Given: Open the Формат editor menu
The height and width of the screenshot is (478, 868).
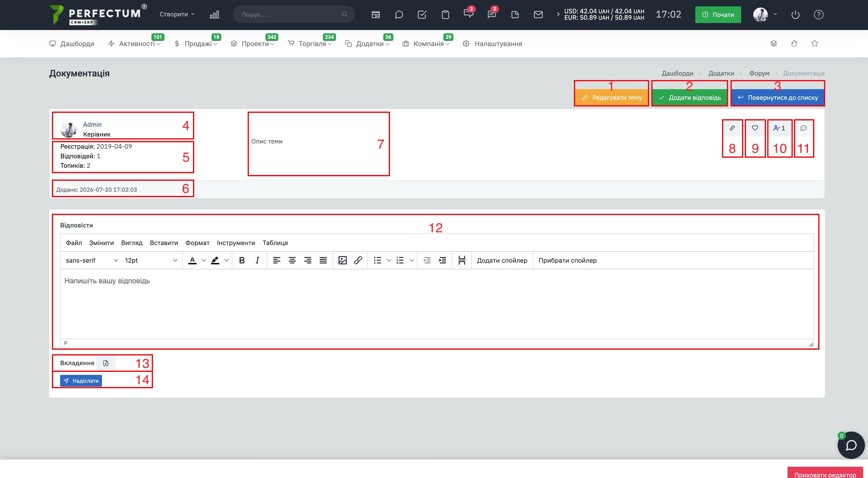Looking at the screenshot, I should point(197,243).
